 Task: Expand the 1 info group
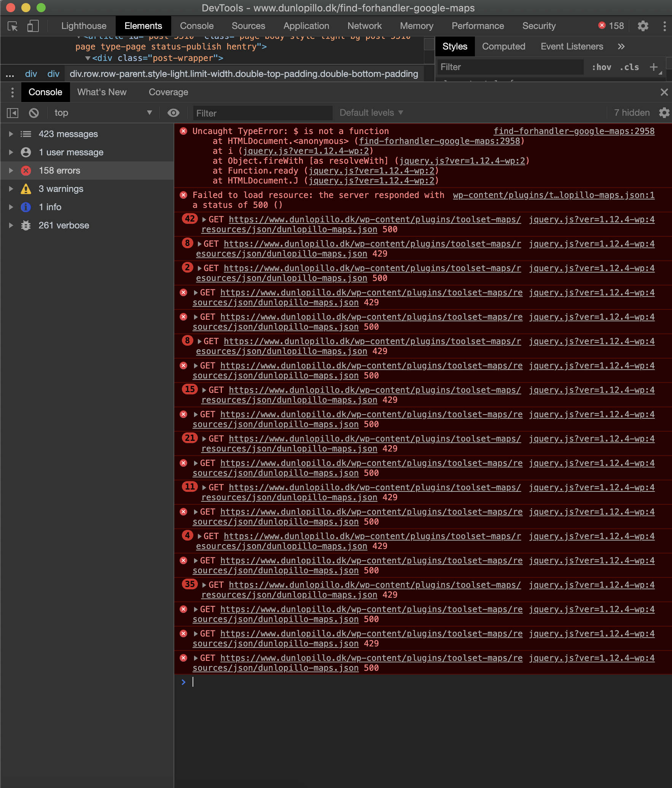(11, 207)
